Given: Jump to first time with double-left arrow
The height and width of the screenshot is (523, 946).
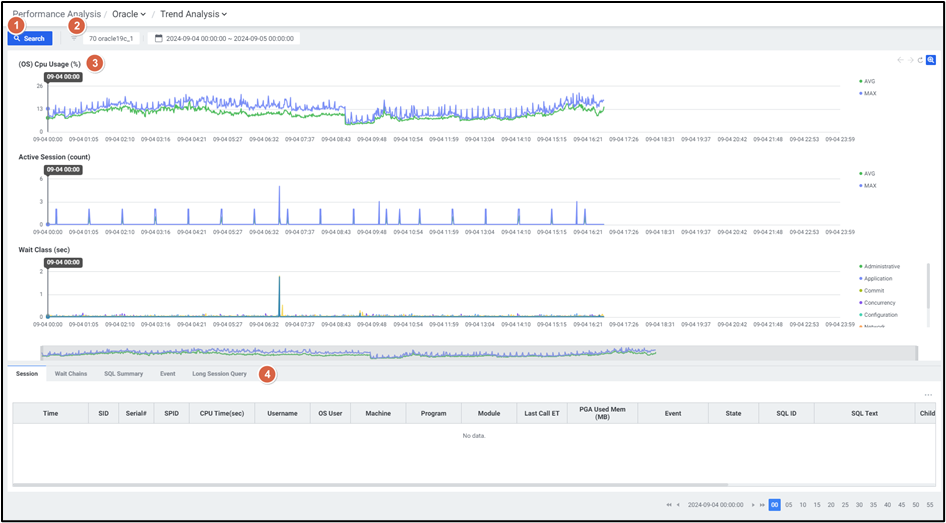Looking at the screenshot, I should coord(668,505).
